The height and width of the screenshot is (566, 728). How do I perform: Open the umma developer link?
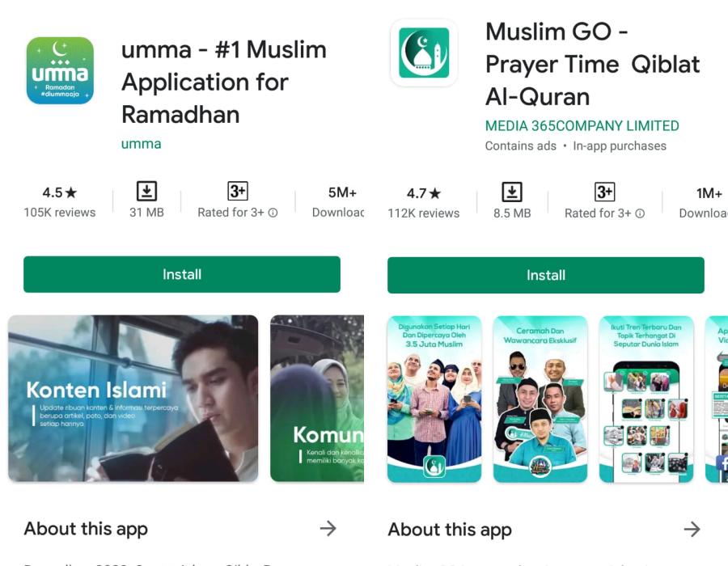click(x=141, y=144)
